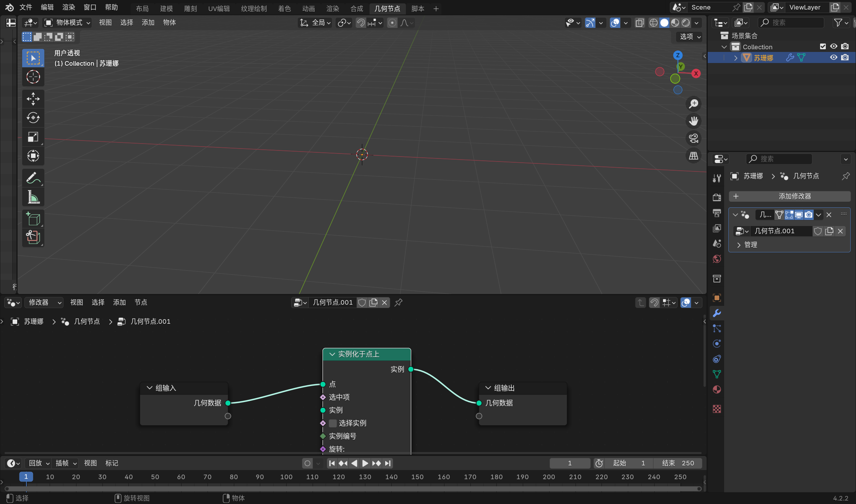
Task: Collapse 实例化于点上 node
Action: coord(332,354)
